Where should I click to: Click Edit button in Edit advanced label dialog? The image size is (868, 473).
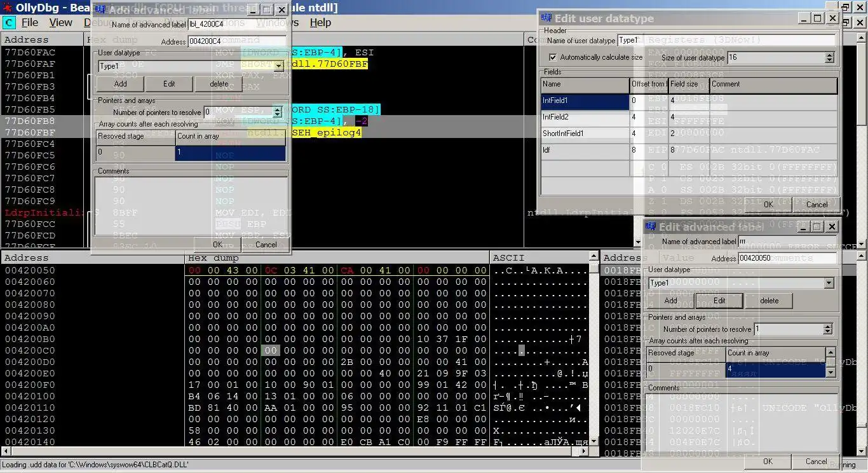(719, 301)
